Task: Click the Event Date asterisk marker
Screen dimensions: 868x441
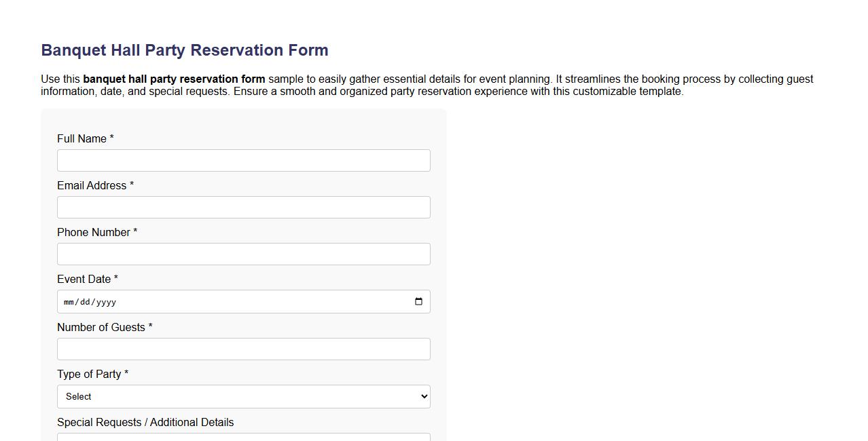Action: [115, 279]
